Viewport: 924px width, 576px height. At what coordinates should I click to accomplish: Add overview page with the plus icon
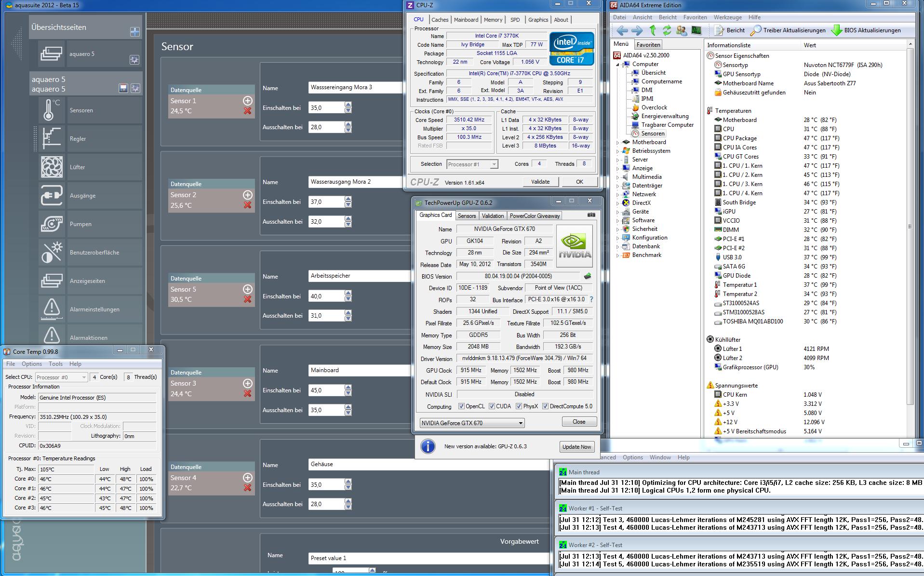click(x=134, y=32)
